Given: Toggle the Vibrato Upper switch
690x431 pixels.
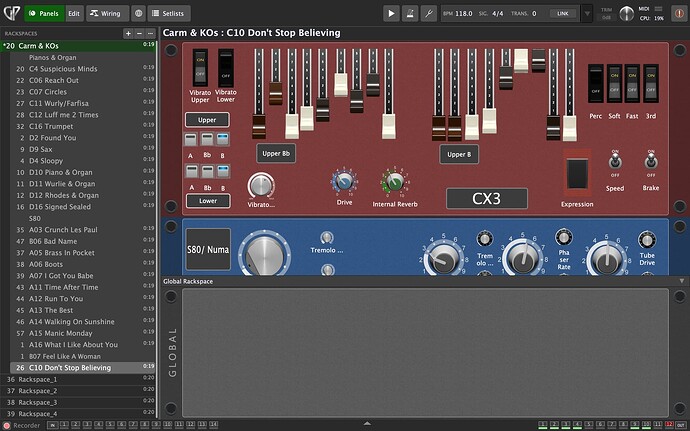Looking at the screenshot, I should click(200, 67).
